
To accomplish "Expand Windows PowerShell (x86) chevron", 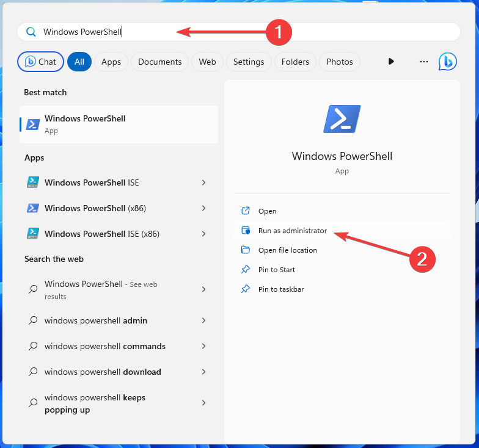I will click(x=204, y=208).
